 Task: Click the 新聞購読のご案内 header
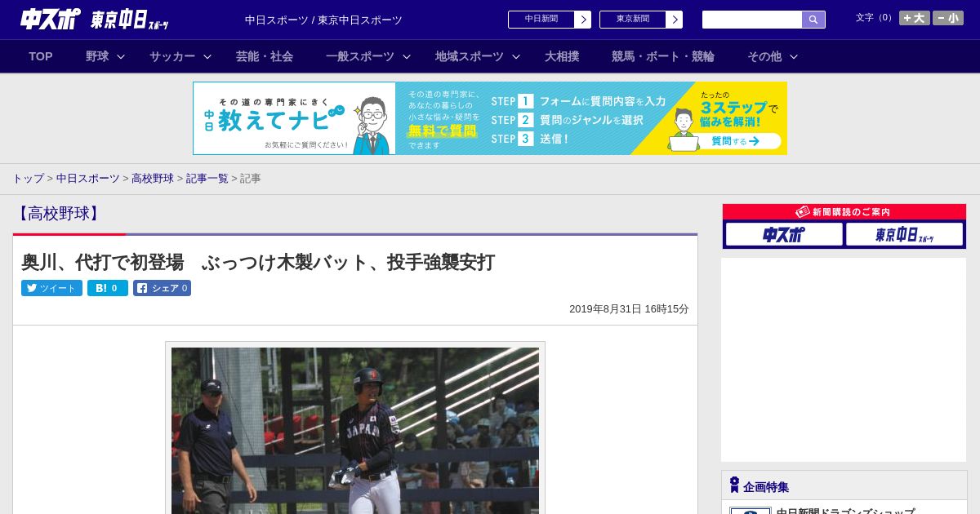tap(844, 212)
